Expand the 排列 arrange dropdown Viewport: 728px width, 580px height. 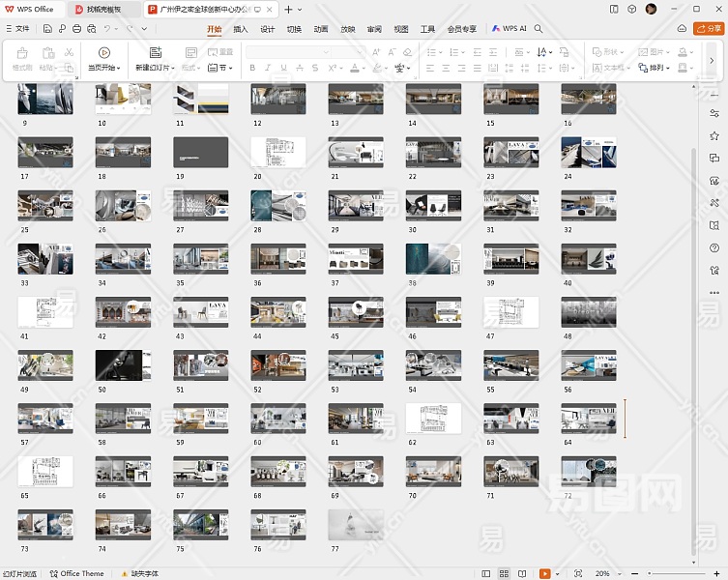[x=659, y=69]
